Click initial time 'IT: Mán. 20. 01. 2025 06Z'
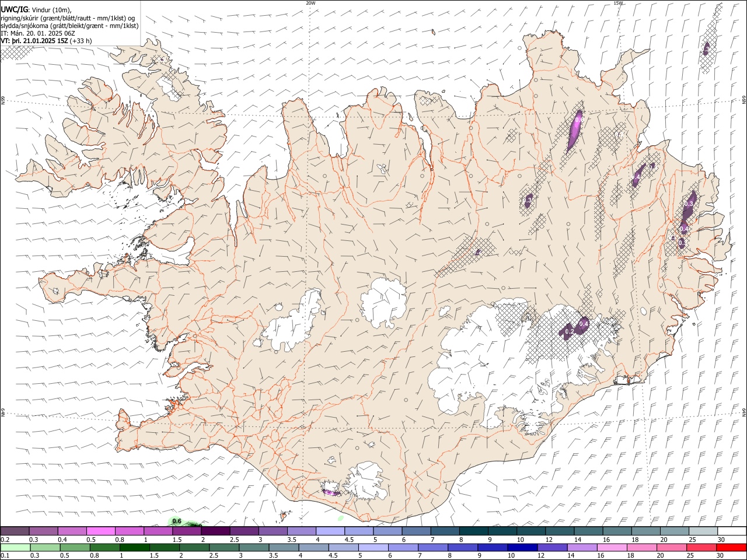This screenshot has height=560, width=747. (38, 33)
